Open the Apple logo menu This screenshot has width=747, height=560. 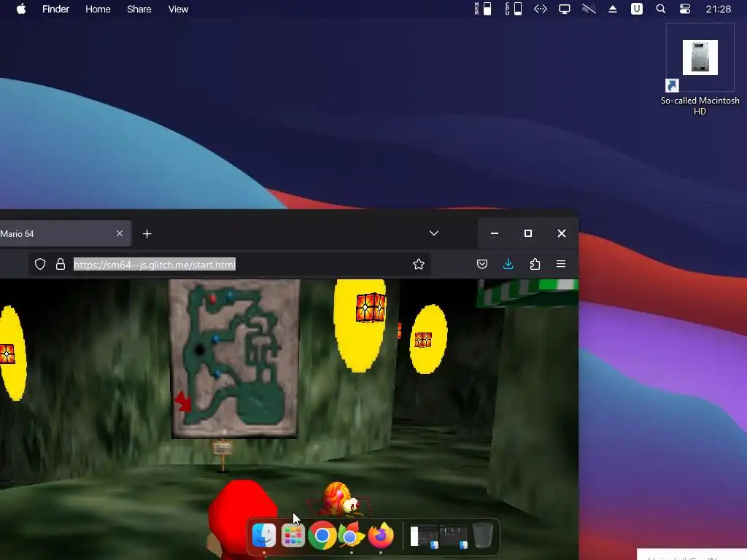pyautogui.click(x=21, y=9)
